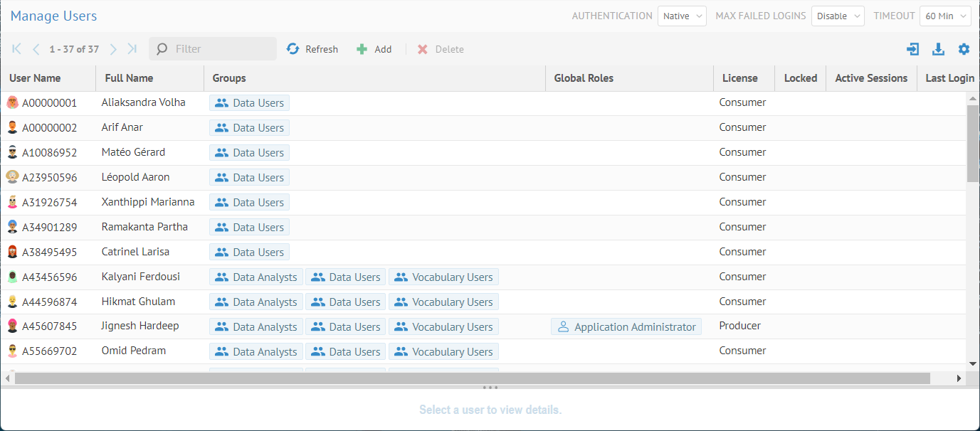Sort by User Name column header
Image resolution: width=980 pixels, height=431 pixels.
pos(35,78)
